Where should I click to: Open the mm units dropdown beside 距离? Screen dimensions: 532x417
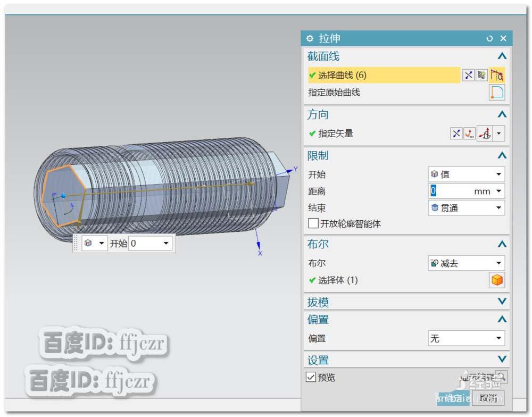point(497,191)
